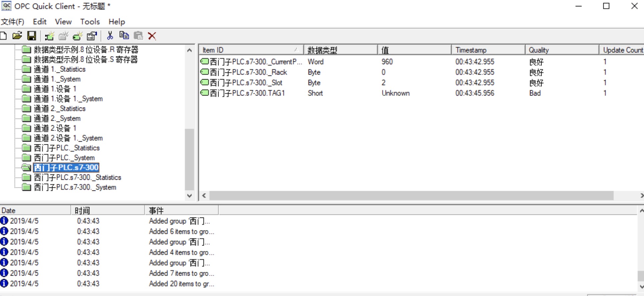Select the 数据类型示例.8 位设备.R 寄存器 group
Viewport: 644px width, 296px height.
pos(86,50)
